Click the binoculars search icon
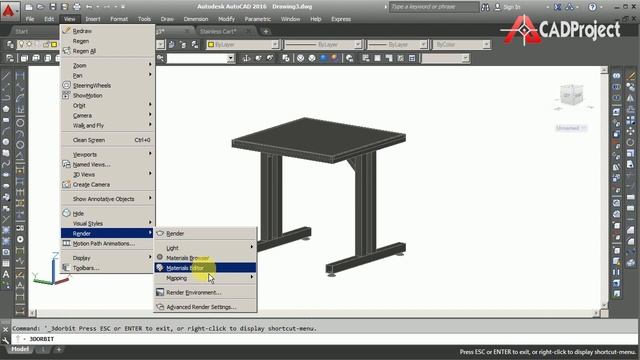The height and width of the screenshot is (360, 640). [x=485, y=7]
